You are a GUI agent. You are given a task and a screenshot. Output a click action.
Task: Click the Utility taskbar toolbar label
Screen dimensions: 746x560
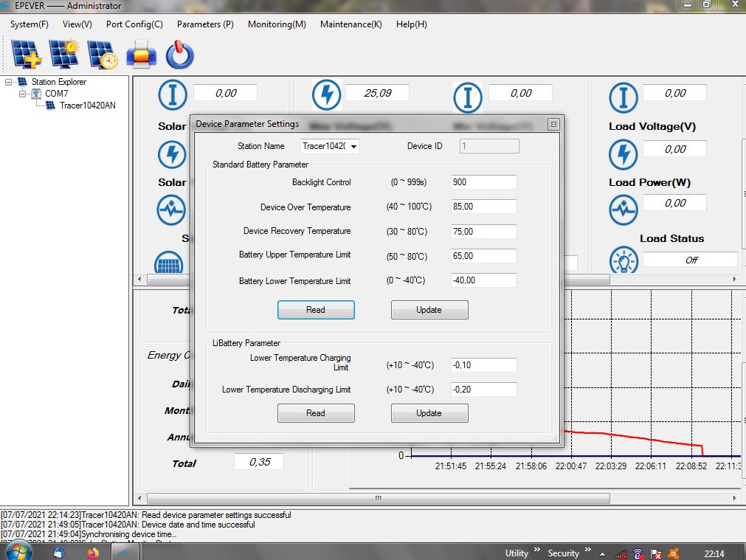tap(517, 553)
